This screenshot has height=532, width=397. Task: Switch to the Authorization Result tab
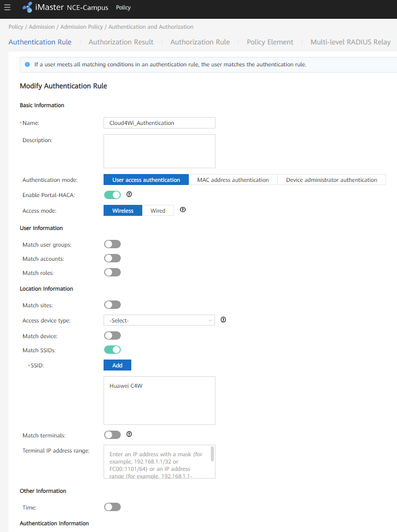click(x=121, y=42)
